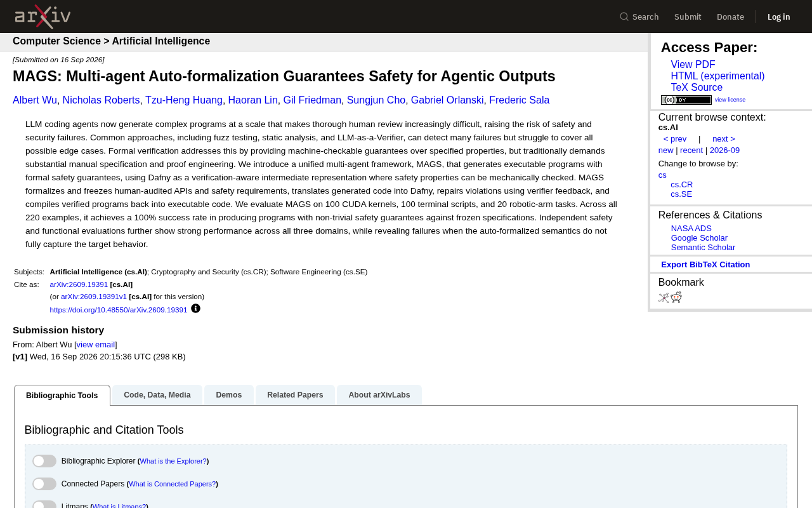
Task: Click Export BibTeX Citation
Action: [x=705, y=265]
